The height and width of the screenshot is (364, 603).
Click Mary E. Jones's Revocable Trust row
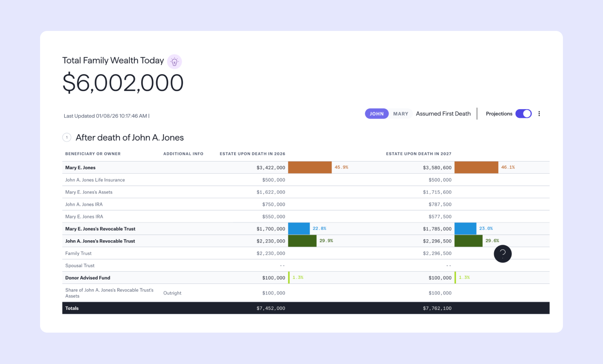click(x=306, y=228)
